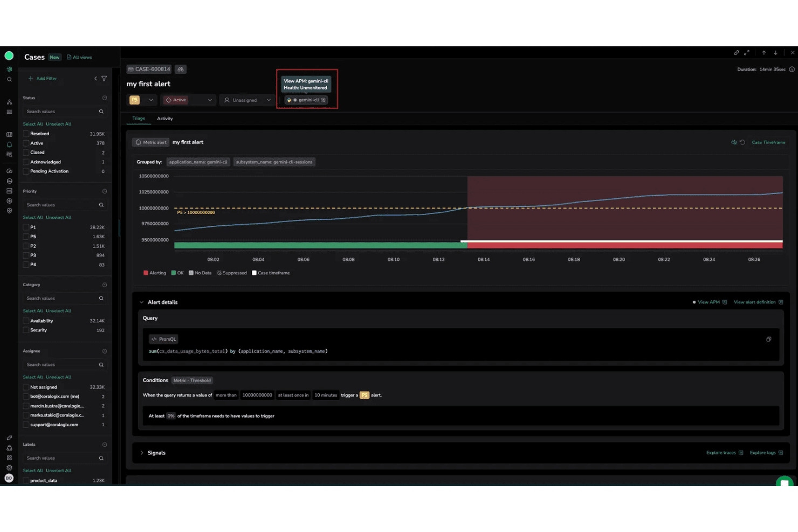Open the user avatar in the left rail
This screenshot has height=532, width=798.
(x=9, y=478)
